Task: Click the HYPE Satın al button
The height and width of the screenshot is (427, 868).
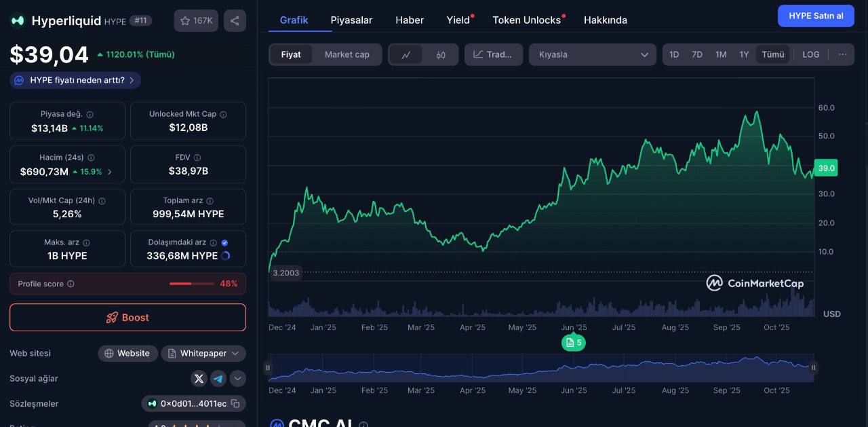Action: click(816, 16)
